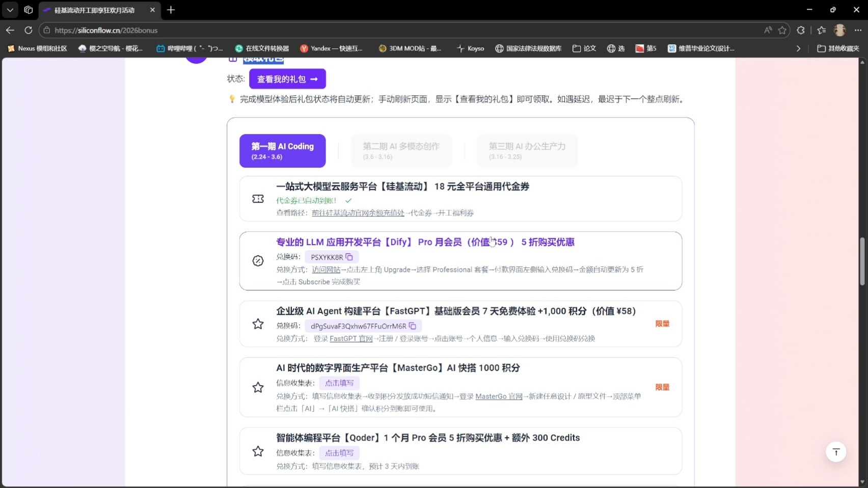Click the 限量 label on MasterGo card
868x488 pixels.
[662, 388]
